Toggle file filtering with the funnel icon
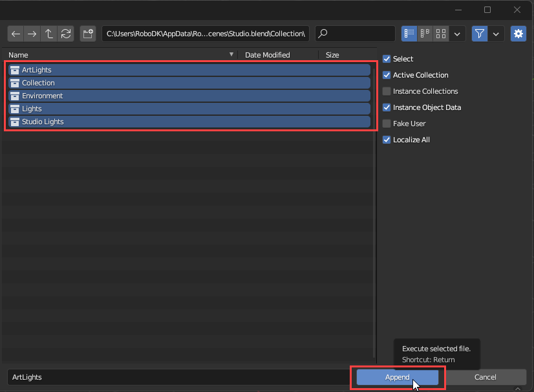This screenshot has width=534, height=392. pyautogui.click(x=479, y=34)
